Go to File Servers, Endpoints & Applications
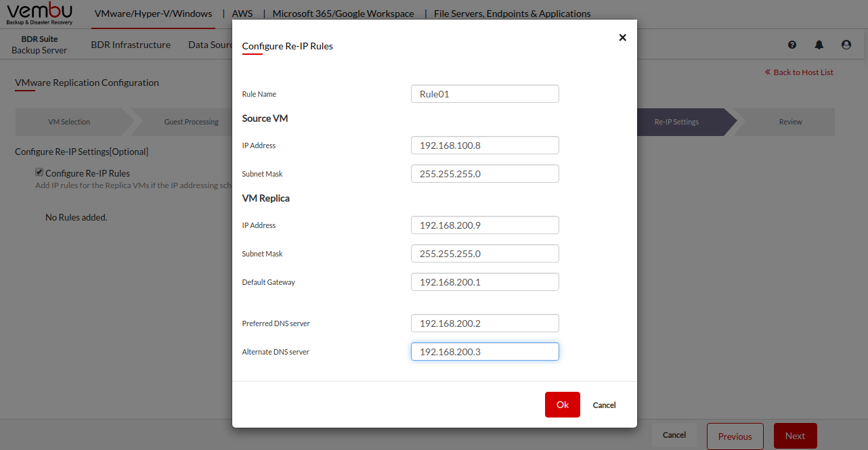868x450 pixels. click(512, 14)
